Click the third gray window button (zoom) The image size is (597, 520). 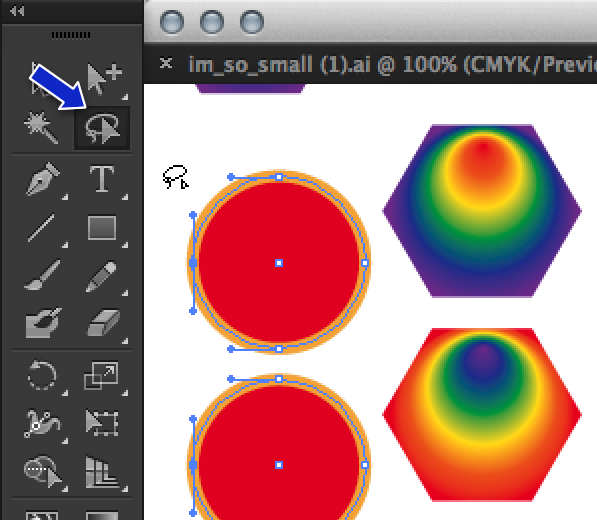point(252,21)
